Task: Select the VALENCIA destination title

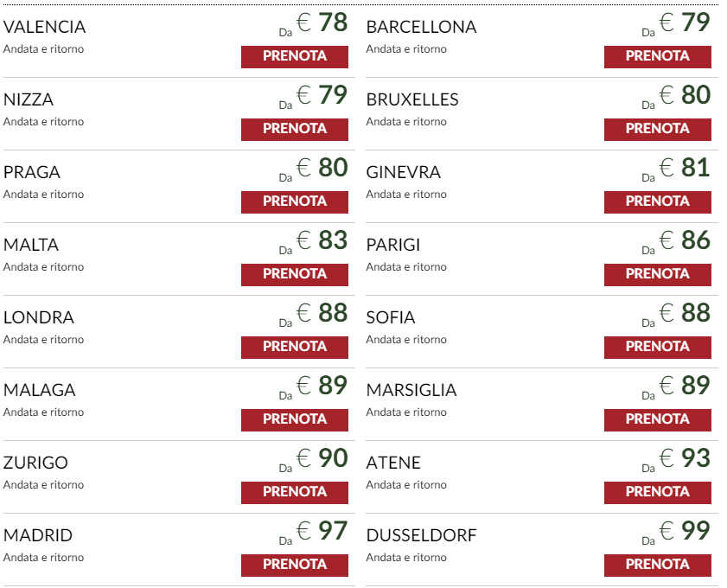Action: pos(45,27)
